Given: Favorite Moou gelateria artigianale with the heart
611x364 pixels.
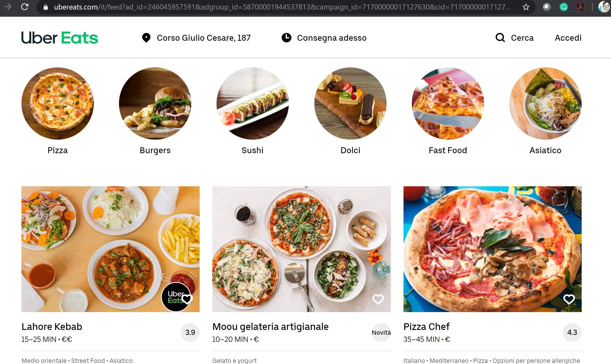Looking at the screenshot, I should pos(378,299).
